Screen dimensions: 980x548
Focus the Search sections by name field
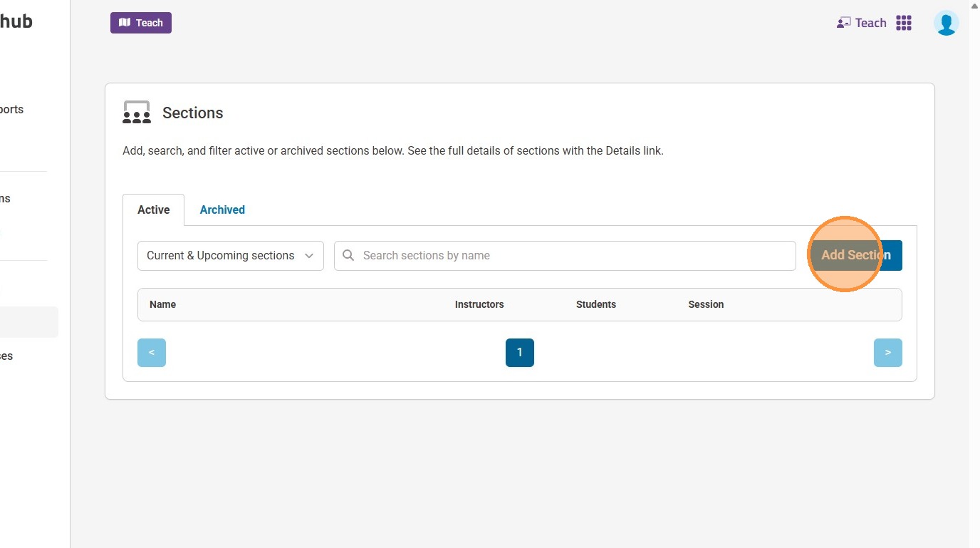[570, 256]
